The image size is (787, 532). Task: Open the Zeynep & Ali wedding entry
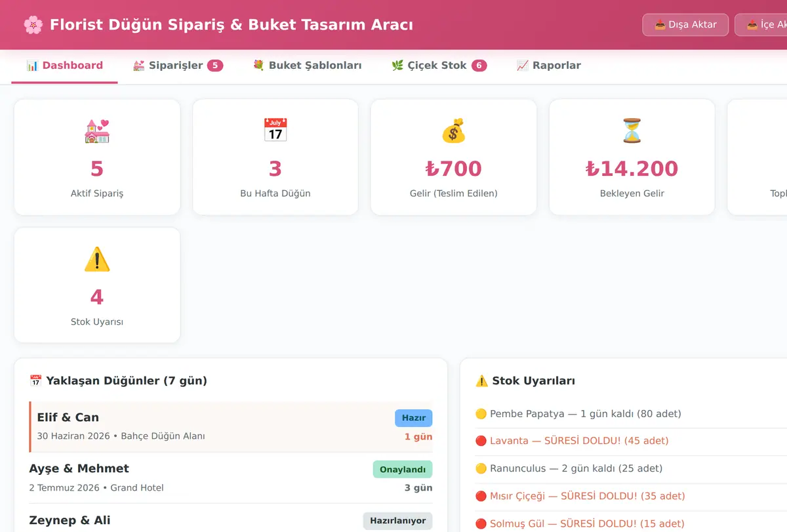[x=231, y=518]
